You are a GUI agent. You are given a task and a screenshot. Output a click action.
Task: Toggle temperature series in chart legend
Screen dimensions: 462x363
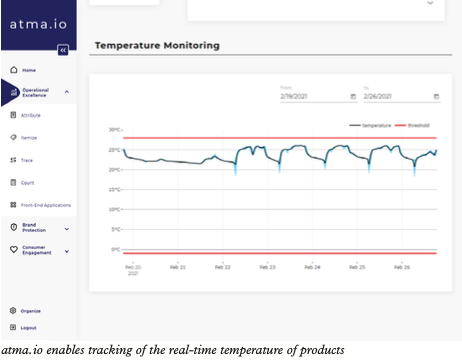(x=370, y=125)
